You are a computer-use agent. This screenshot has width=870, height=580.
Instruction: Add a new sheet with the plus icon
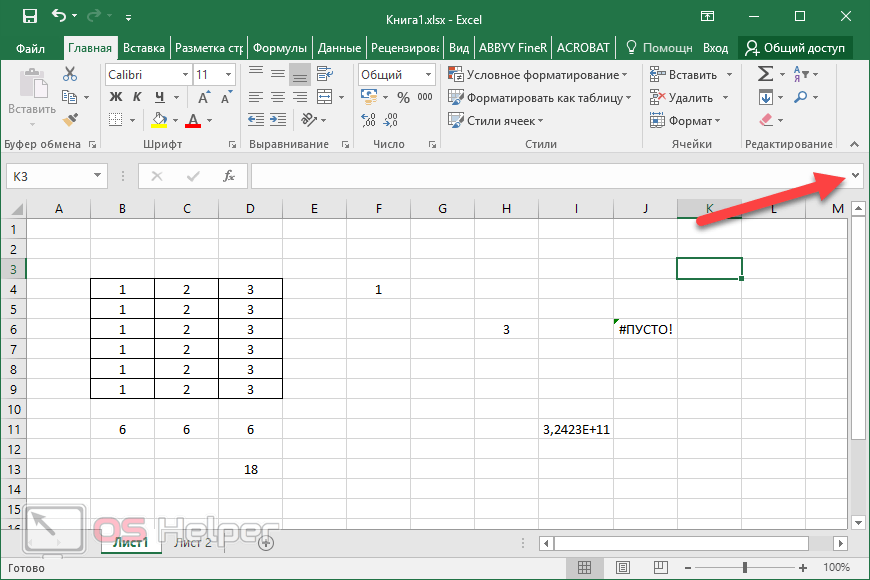click(266, 543)
